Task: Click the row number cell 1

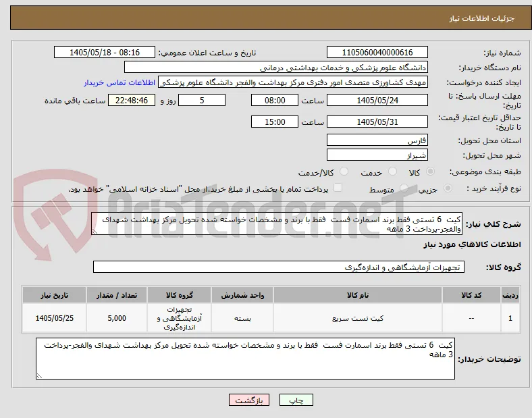Action: coord(510,318)
